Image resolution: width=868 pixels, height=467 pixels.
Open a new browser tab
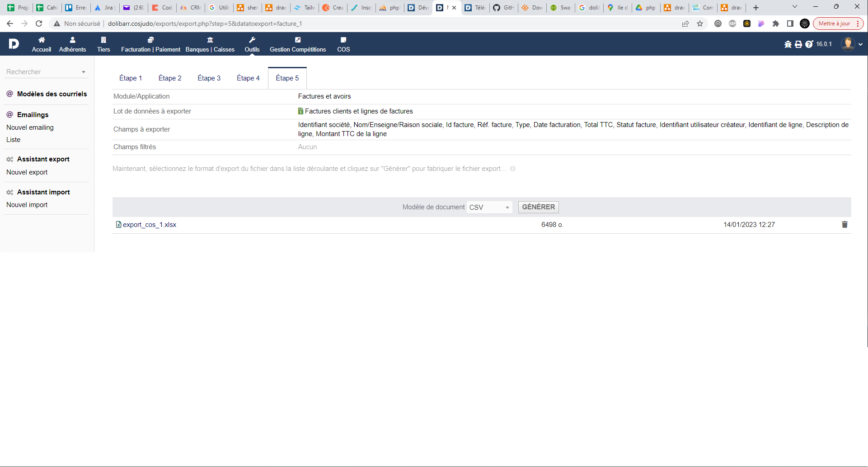pos(756,8)
